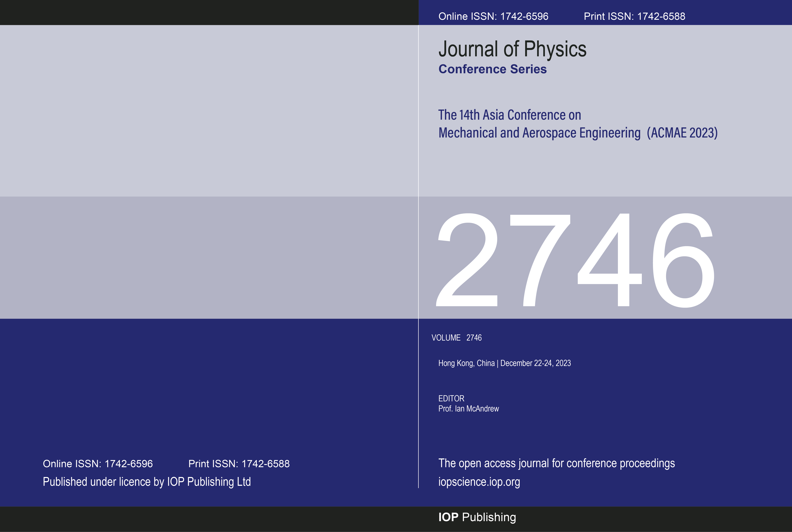Open the iopscience.iop.org link
792x532 pixels.
click(479, 482)
